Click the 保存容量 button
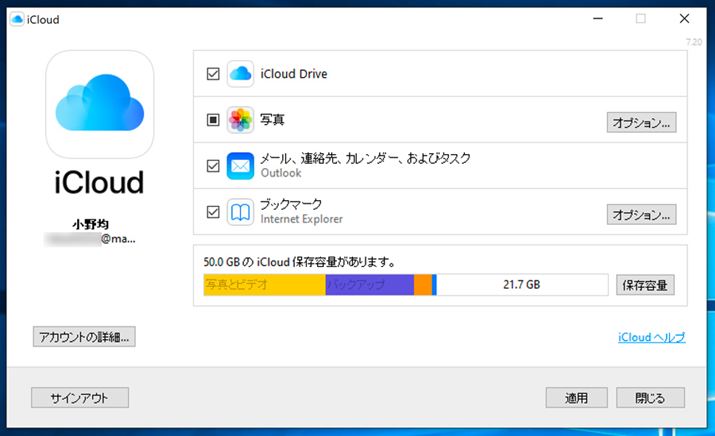 [x=645, y=285]
